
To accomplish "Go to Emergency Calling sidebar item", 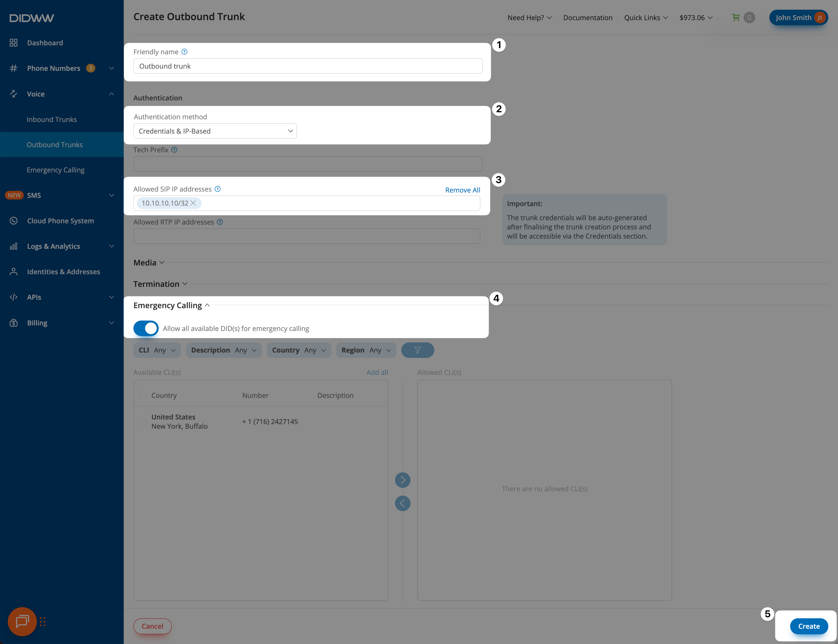I will point(56,170).
